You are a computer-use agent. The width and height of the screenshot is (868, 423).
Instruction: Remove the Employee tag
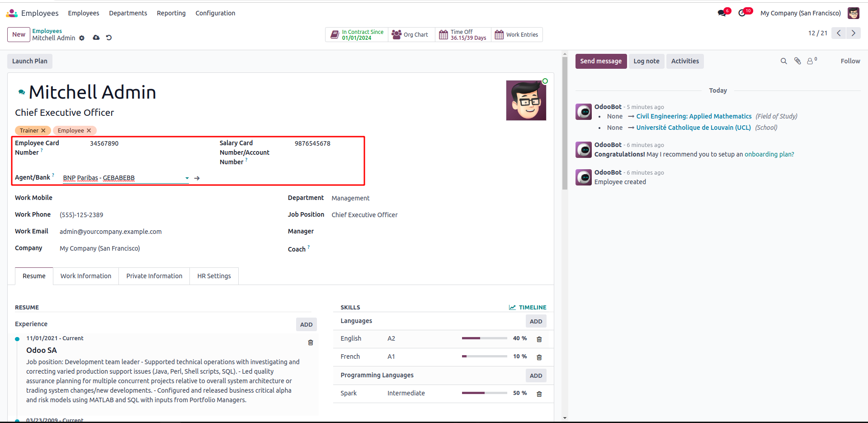[89, 131]
